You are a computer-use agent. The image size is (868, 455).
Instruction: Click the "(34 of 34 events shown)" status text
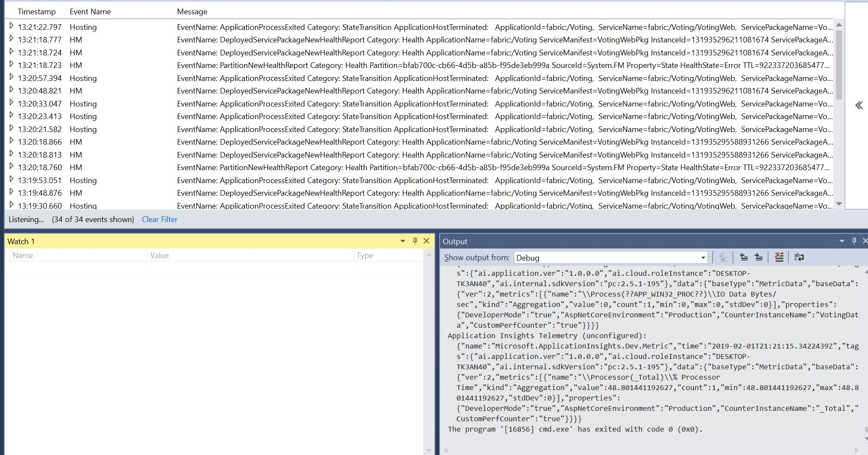(93, 219)
